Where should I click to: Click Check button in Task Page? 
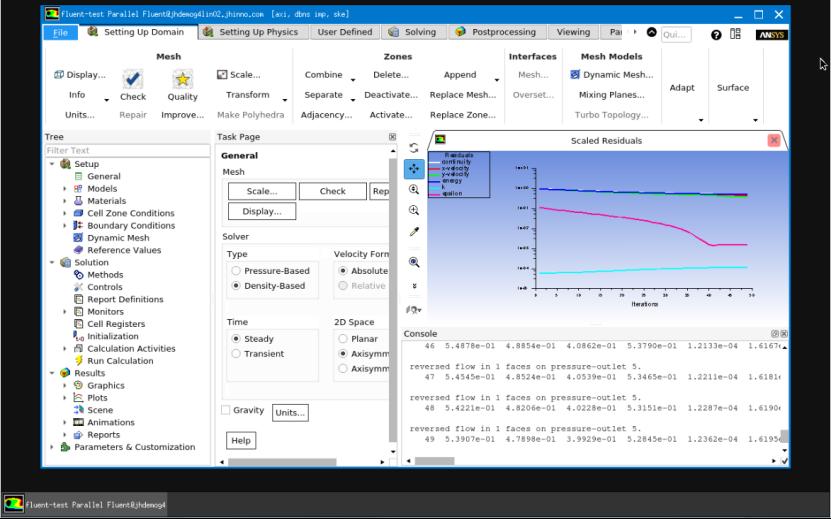tap(332, 191)
